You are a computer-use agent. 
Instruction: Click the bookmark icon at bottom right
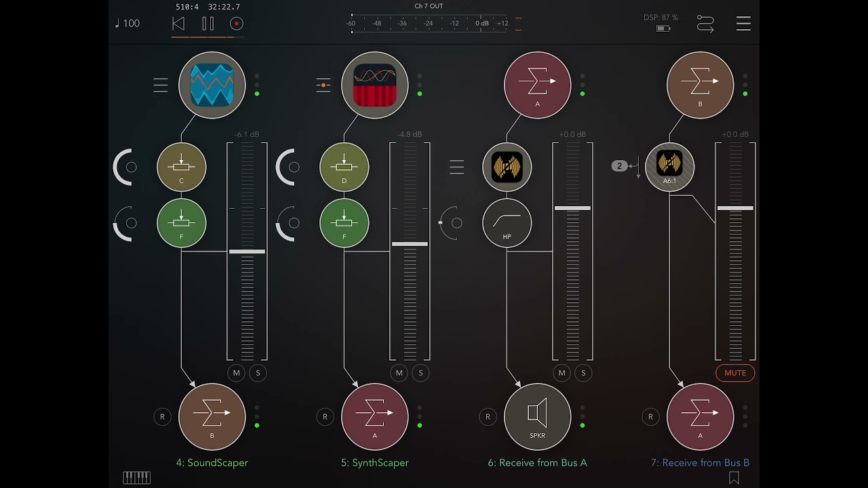coord(734,478)
